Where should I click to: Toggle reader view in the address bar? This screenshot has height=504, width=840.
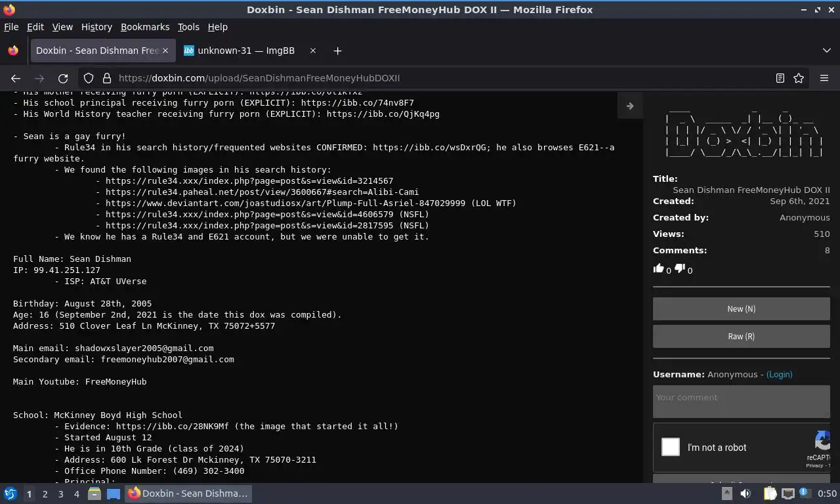780,78
